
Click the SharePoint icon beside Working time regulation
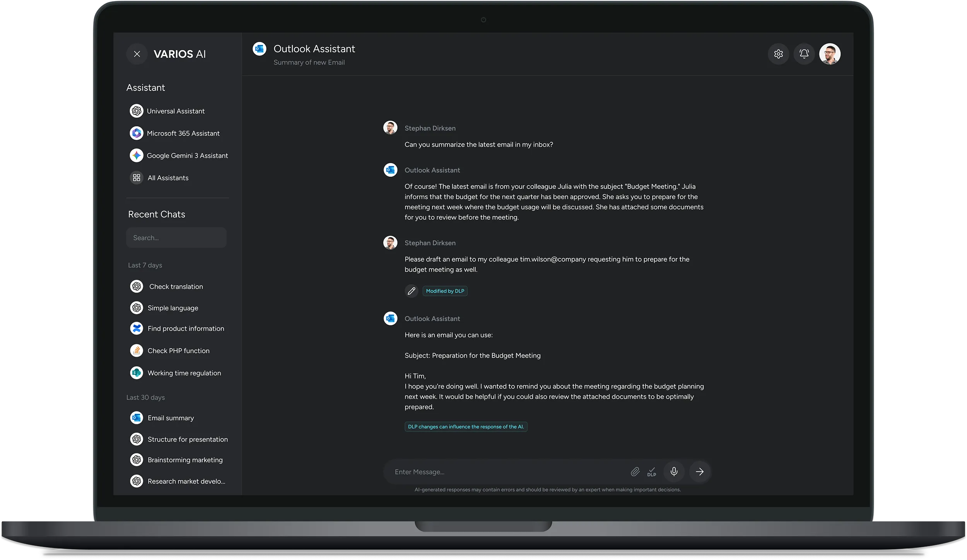[x=137, y=373]
